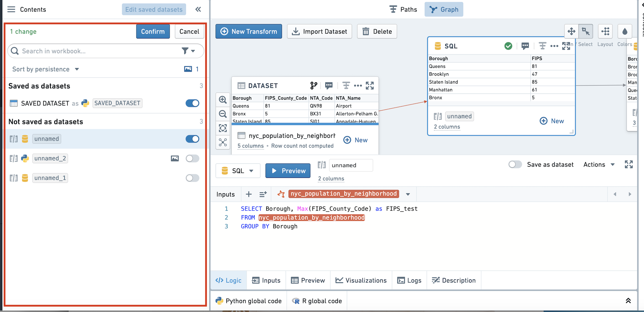Image resolution: width=644 pixels, height=312 pixels.
Task: Open the Contents hamburger menu icon
Action: [x=11, y=9]
